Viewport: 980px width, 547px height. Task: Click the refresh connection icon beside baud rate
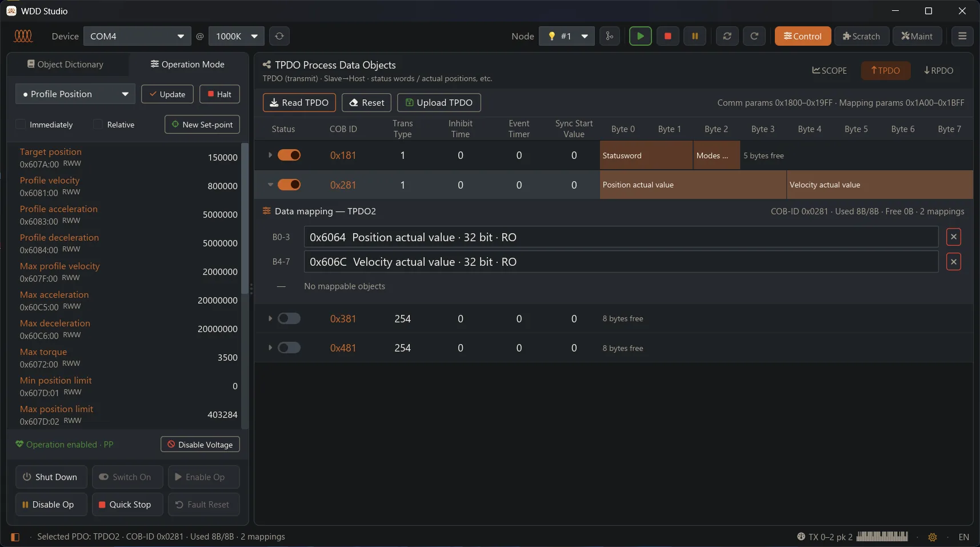(x=279, y=36)
